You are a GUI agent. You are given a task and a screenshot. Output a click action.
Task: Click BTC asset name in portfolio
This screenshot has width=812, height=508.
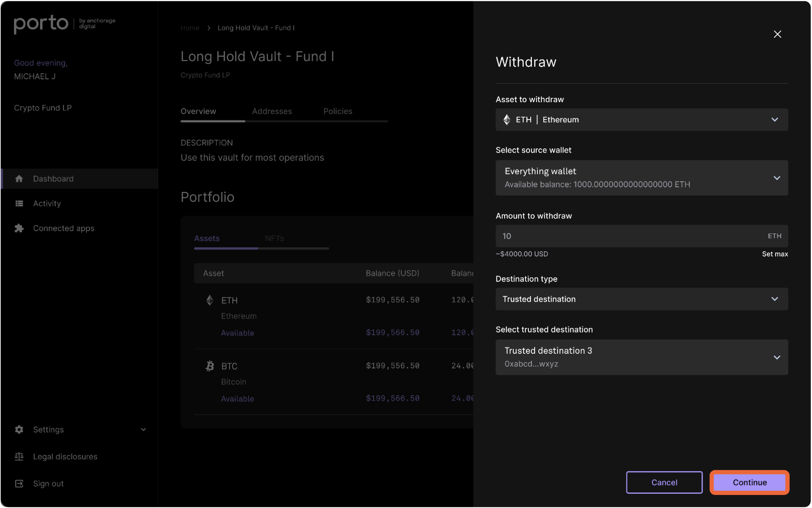(x=229, y=366)
